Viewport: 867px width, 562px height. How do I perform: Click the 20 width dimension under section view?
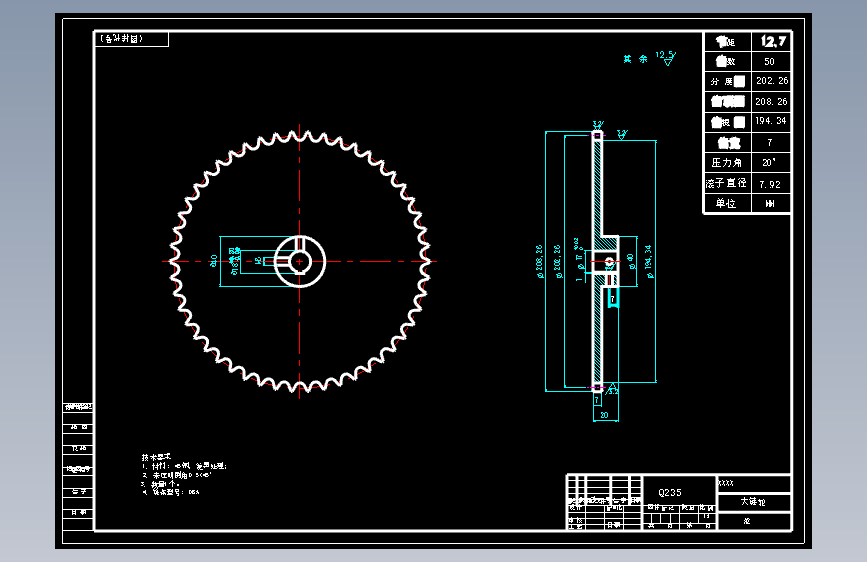tap(604, 415)
